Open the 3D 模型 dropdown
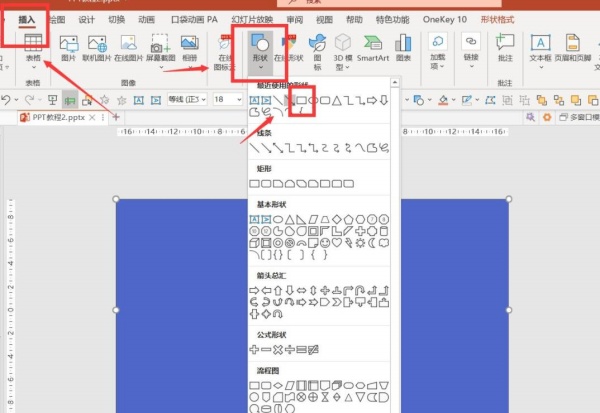 coord(343,52)
